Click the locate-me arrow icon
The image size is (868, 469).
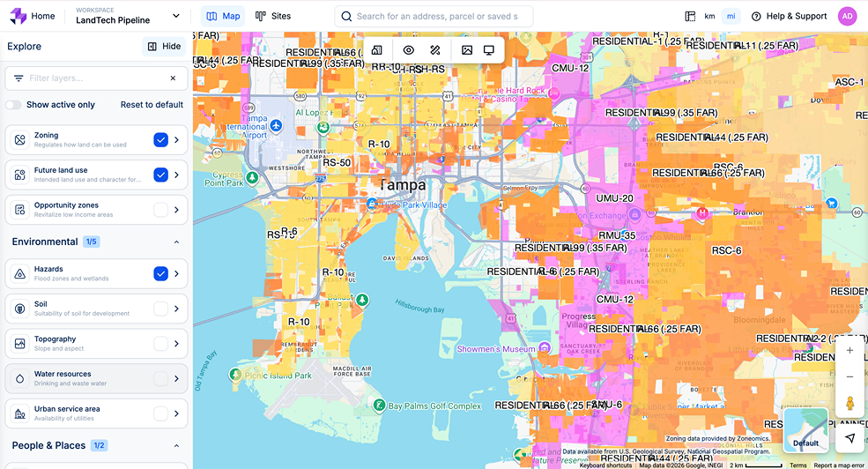(x=849, y=438)
